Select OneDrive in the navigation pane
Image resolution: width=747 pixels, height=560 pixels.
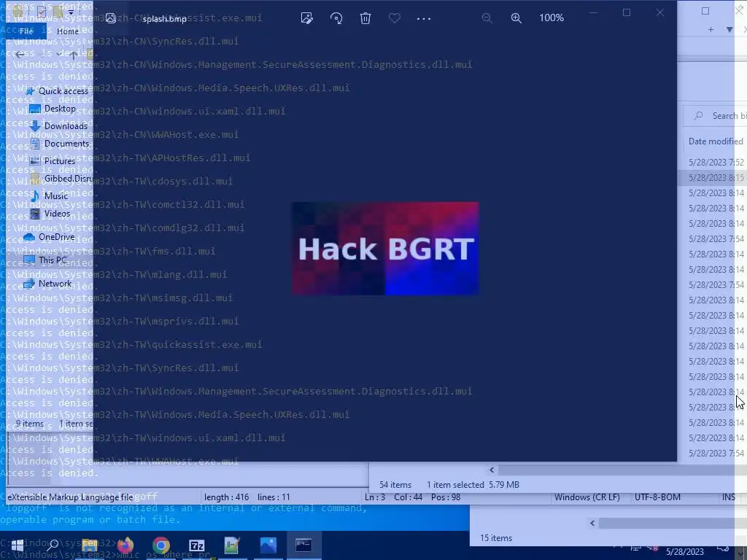pos(50,237)
